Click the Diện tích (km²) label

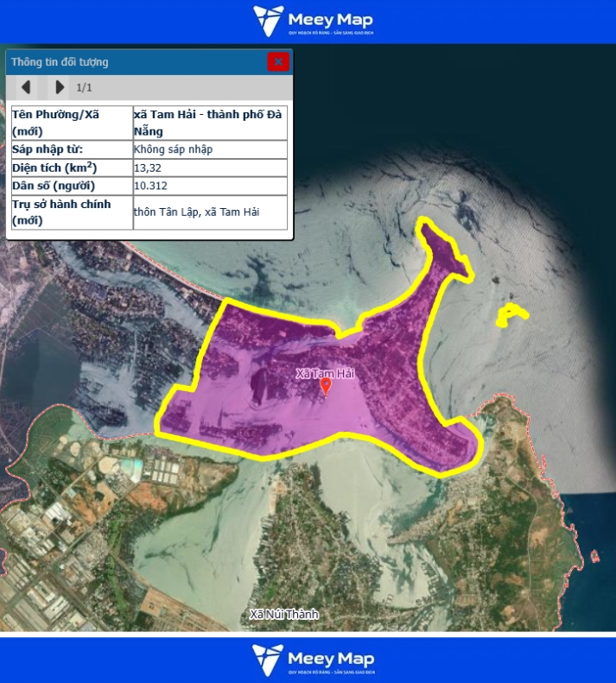[71, 168]
